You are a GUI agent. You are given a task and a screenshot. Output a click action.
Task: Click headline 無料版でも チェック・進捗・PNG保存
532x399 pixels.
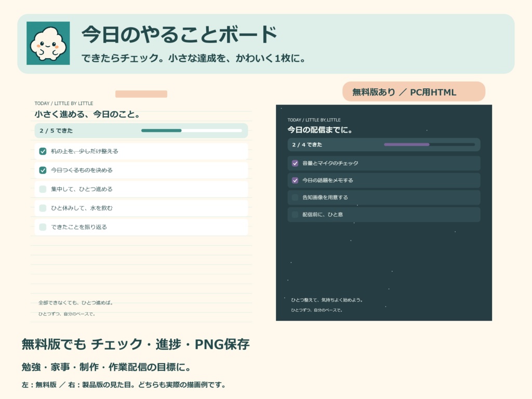136,344
